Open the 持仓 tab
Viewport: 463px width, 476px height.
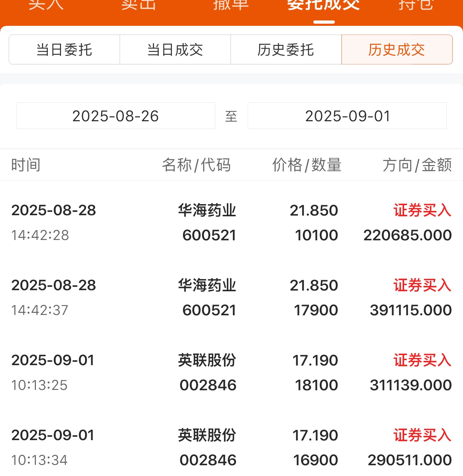click(416, 5)
